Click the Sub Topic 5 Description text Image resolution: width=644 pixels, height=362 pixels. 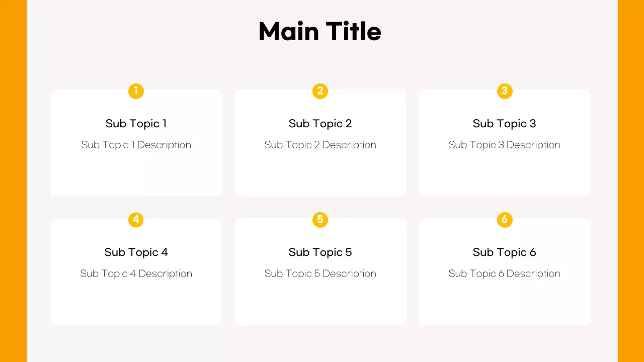tap(320, 274)
